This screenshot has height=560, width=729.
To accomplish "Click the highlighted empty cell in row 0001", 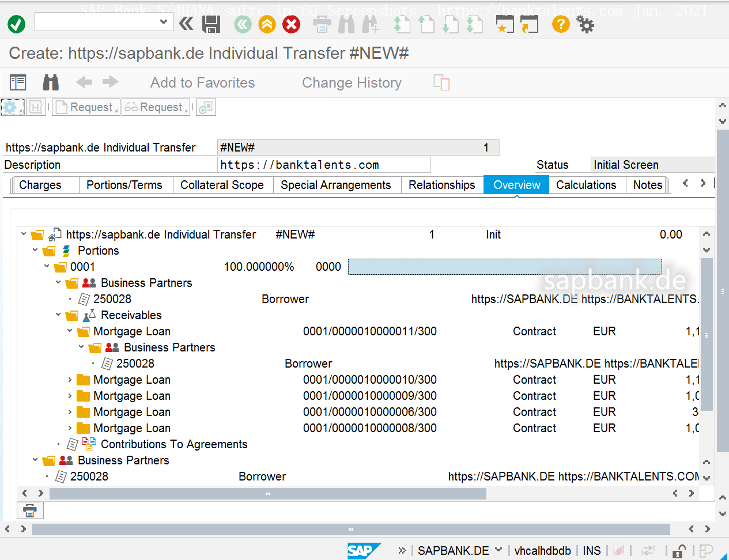I will [505, 267].
